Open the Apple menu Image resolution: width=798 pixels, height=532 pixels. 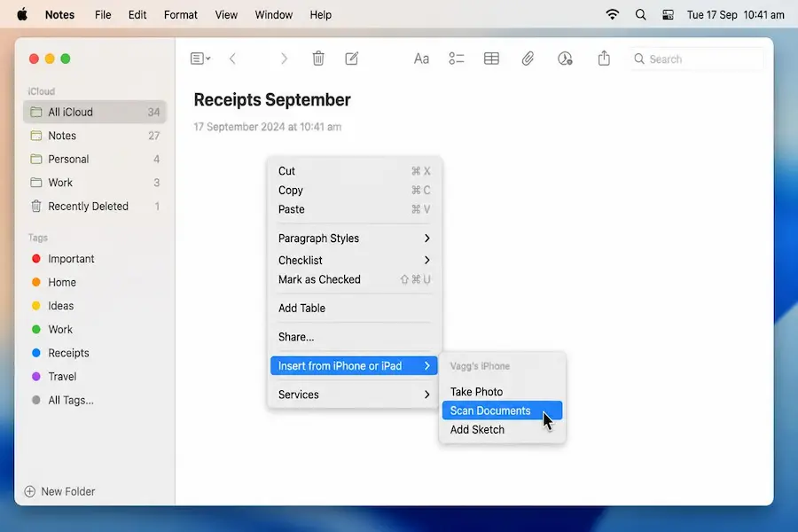(22, 15)
